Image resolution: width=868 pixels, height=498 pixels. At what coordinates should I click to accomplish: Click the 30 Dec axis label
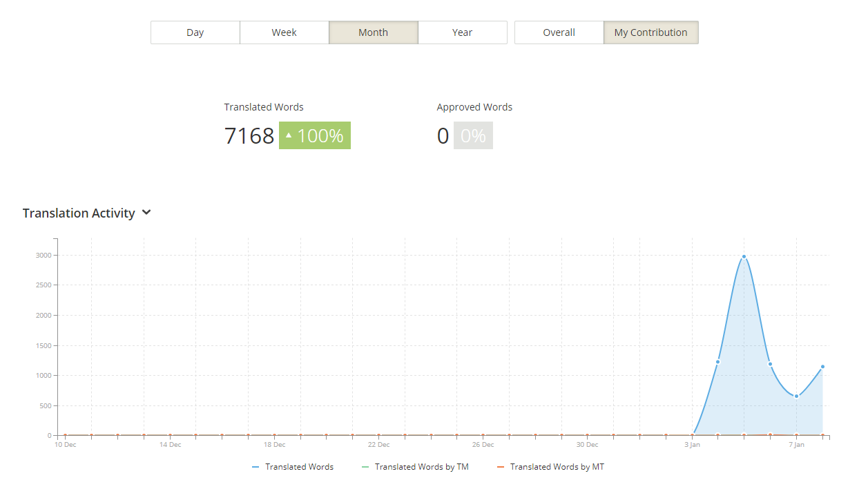587,445
